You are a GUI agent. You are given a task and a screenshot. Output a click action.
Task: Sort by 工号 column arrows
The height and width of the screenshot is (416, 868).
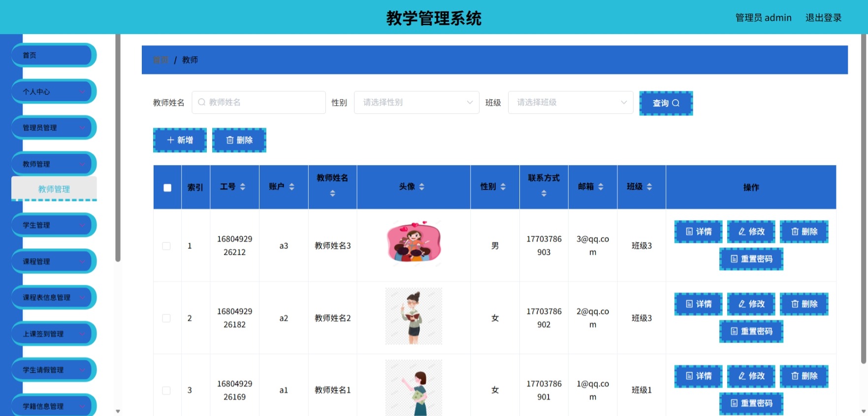click(243, 187)
